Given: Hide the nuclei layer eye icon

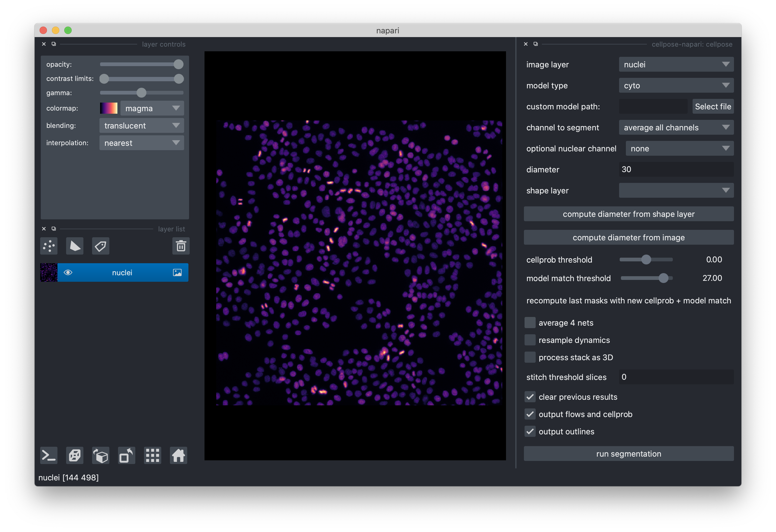Looking at the screenshot, I should (x=68, y=272).
